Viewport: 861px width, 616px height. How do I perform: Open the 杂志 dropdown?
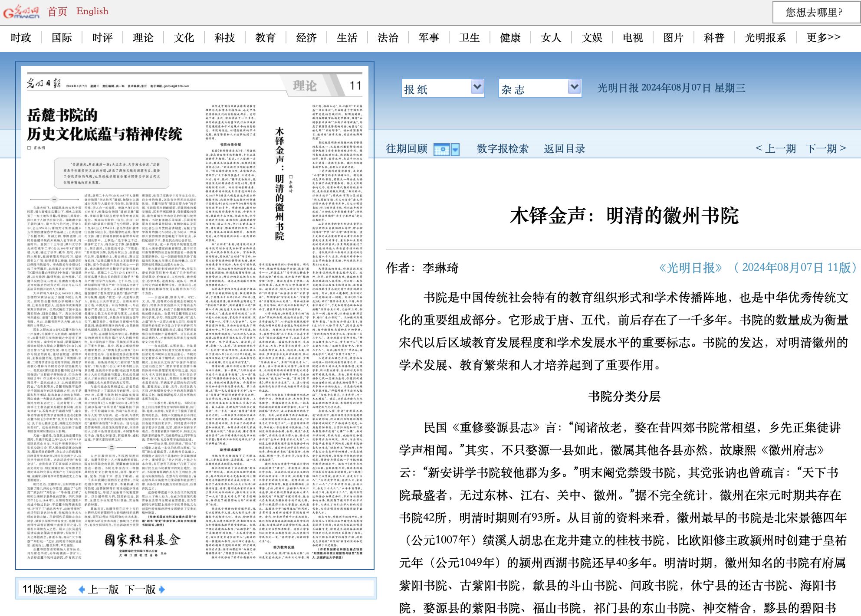pyautogui.click(x=539, y=88)
